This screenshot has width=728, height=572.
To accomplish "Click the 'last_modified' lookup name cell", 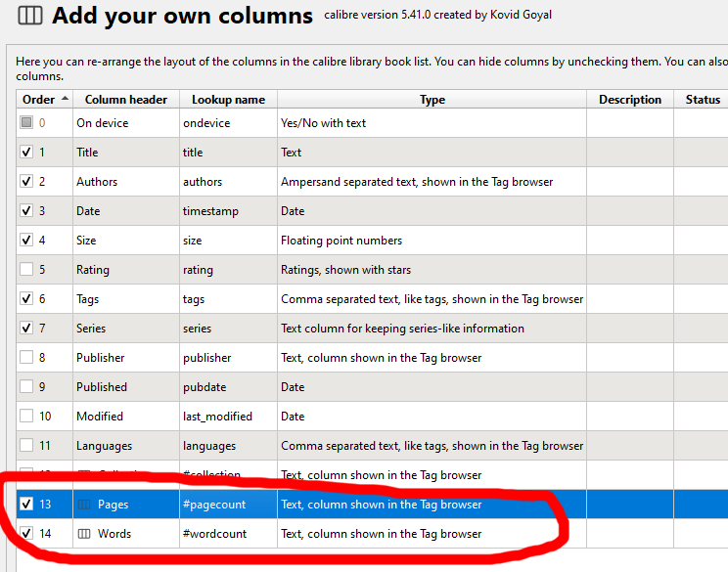I will 228,417.
